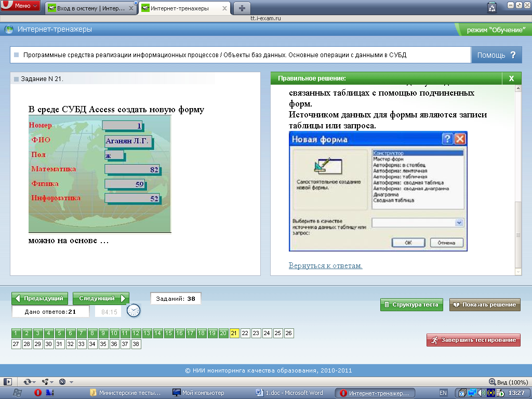Image resolution: width=532 pixels, height=399 pixels.
Task: Click the task image of Access form
Action: pyautogui.click(x=100, y=174)
